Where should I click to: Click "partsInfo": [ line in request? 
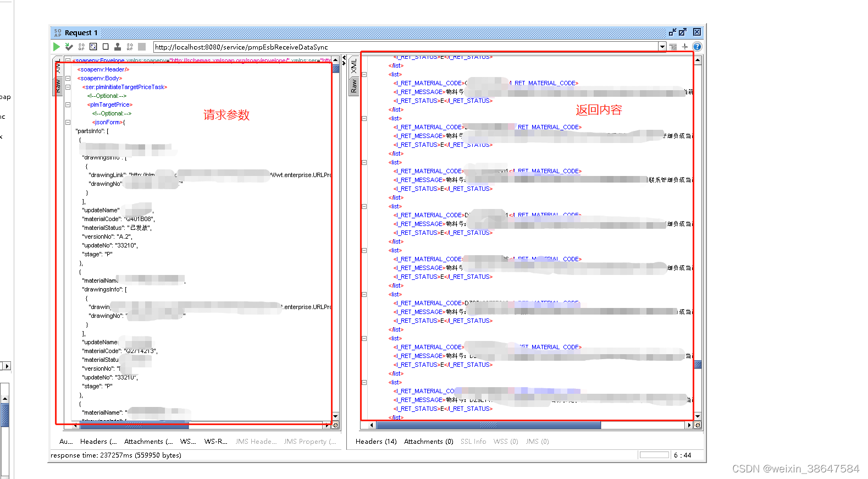tap(92, 131)
